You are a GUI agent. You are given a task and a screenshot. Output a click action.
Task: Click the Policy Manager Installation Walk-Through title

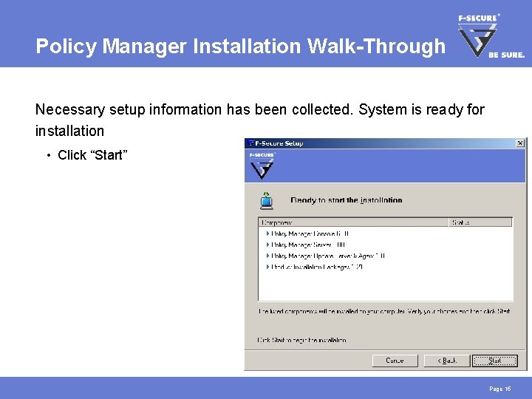pyautogui.click(x=241, y=46)
